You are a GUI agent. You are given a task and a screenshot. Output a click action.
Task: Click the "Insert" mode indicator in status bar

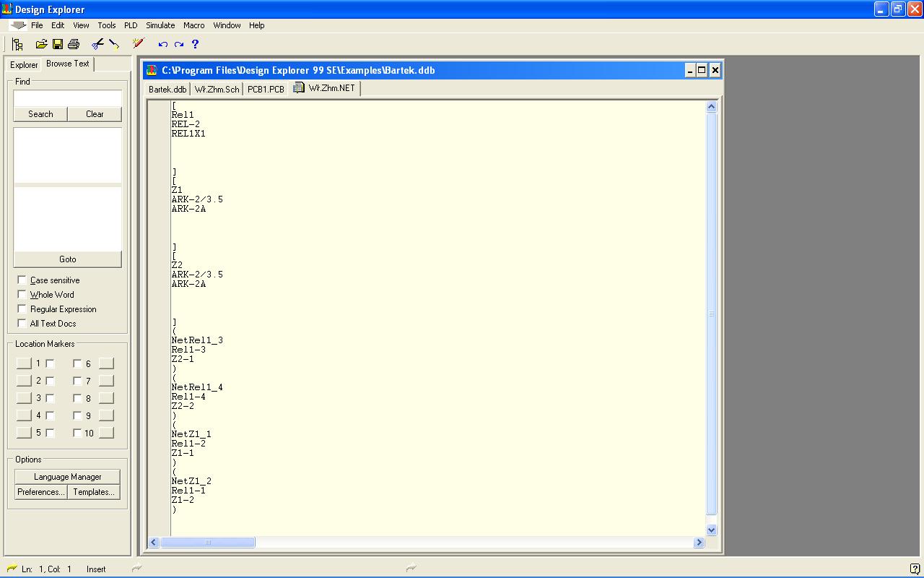coord(96,569)
